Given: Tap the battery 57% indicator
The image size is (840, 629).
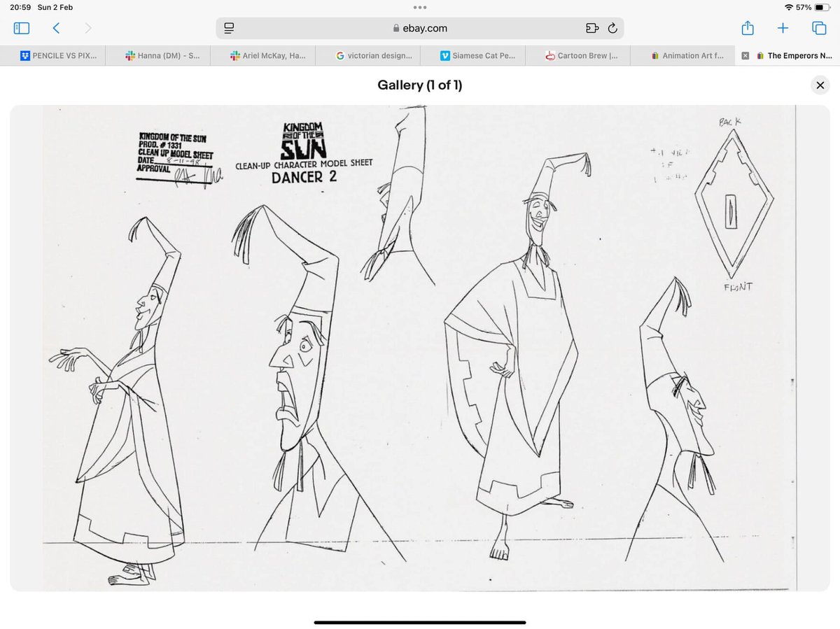Looking at the screenshot, I should pos(813,7).
